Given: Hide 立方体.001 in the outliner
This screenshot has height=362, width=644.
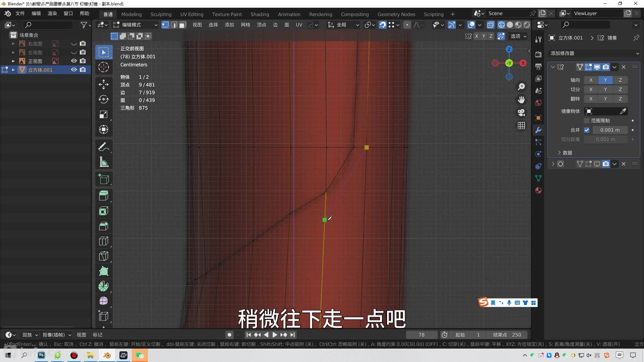Looking at the screenshot, I should click(x=74, y=70).
